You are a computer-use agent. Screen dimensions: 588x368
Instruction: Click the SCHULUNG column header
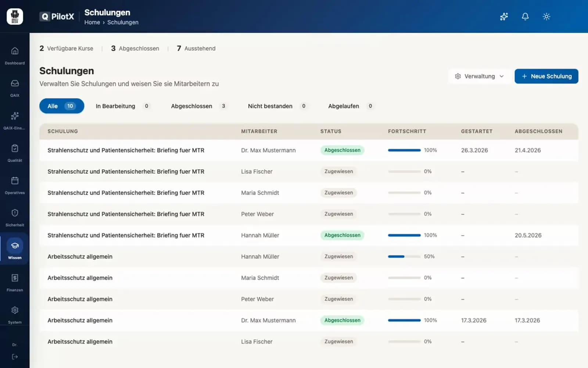pyautogui.click(x=62, y=131)
